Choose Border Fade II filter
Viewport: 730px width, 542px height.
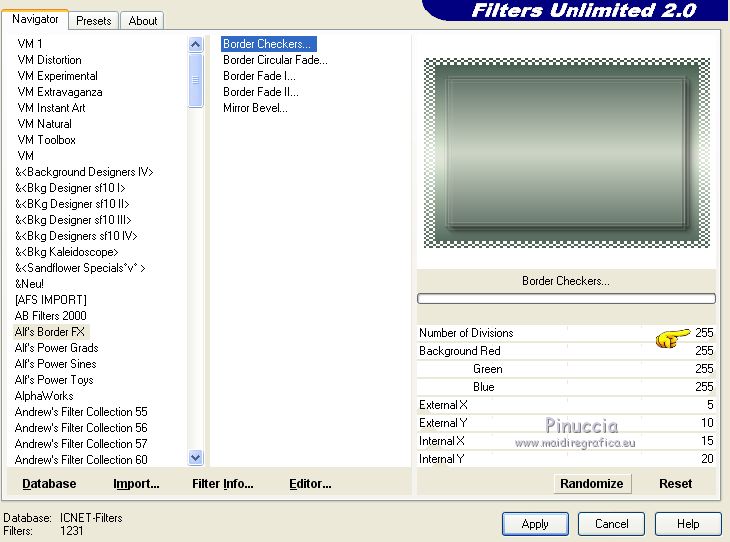(x=261, y=92)
